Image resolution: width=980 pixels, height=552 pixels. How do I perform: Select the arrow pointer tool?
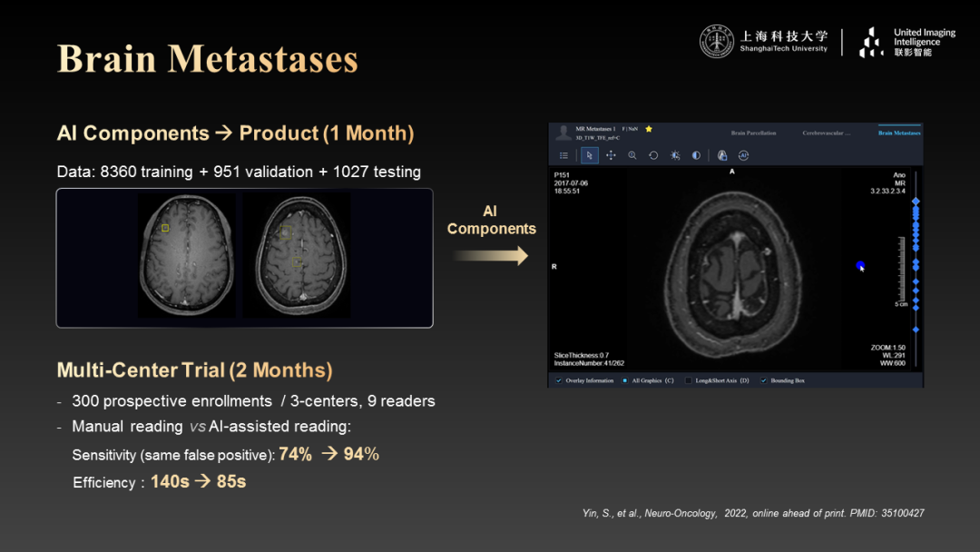point(590,155)
